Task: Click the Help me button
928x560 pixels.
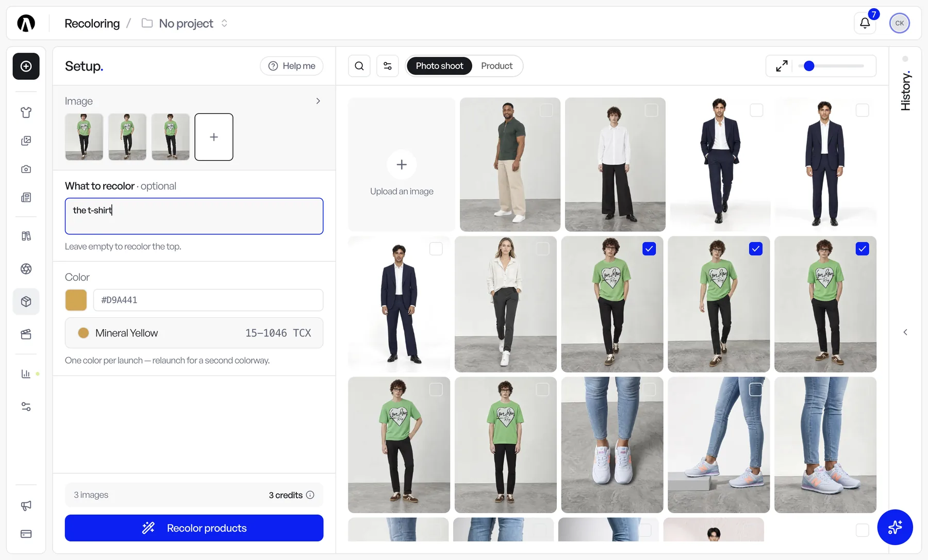Action: 292,66
